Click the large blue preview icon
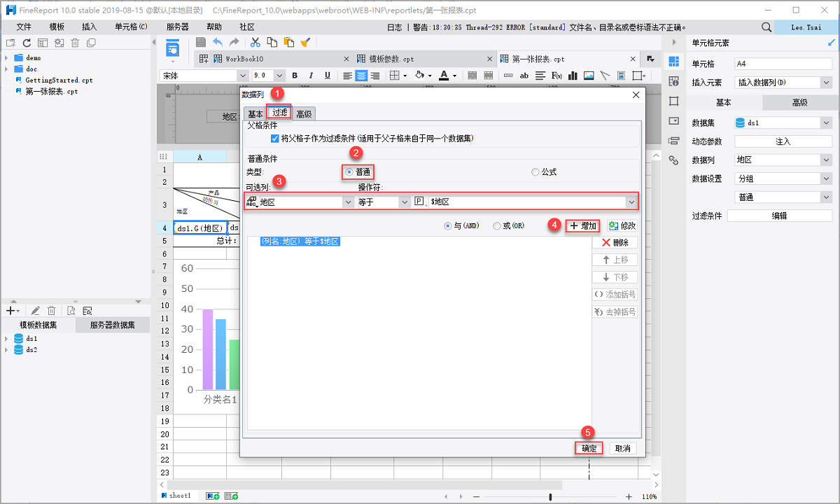This screenshot has width=840, height=504. click(x=172, y=50)
